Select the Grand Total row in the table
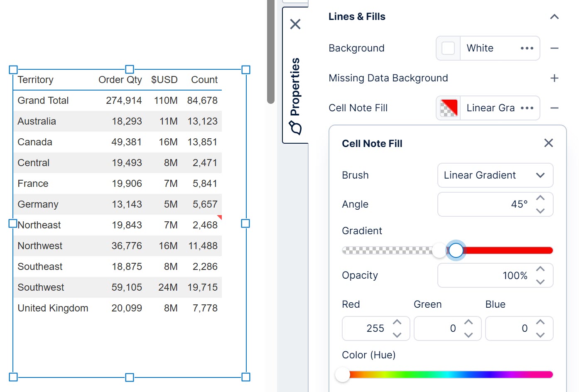 click(83, 100)
